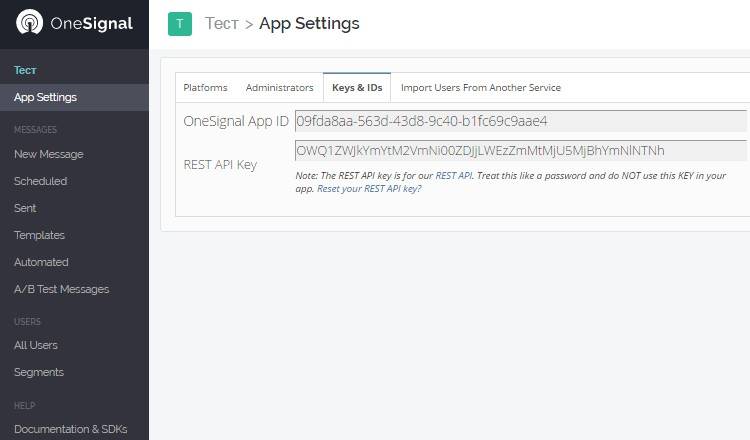
Task: Click the OneSignal App ID label
Action: (x=236, y=121)
